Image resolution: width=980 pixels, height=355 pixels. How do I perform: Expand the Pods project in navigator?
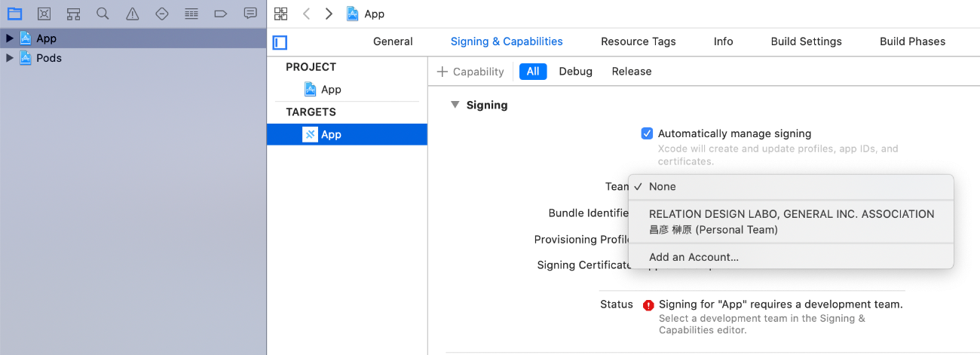pyautogui.click(x=10, y=58)
